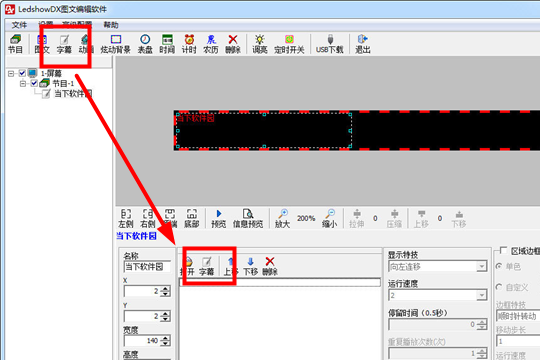The width and height of the screenshot is (540, 360).
Task: Add a 炫动背景 (dynamic background)
Action: tap(116, 44)
